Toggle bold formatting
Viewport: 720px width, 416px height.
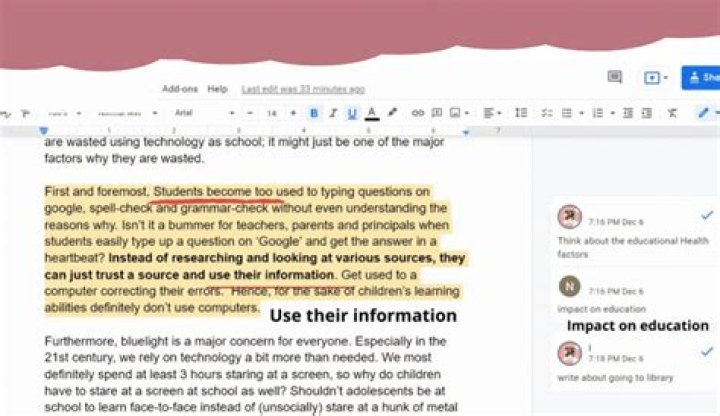tap(314, 113)
